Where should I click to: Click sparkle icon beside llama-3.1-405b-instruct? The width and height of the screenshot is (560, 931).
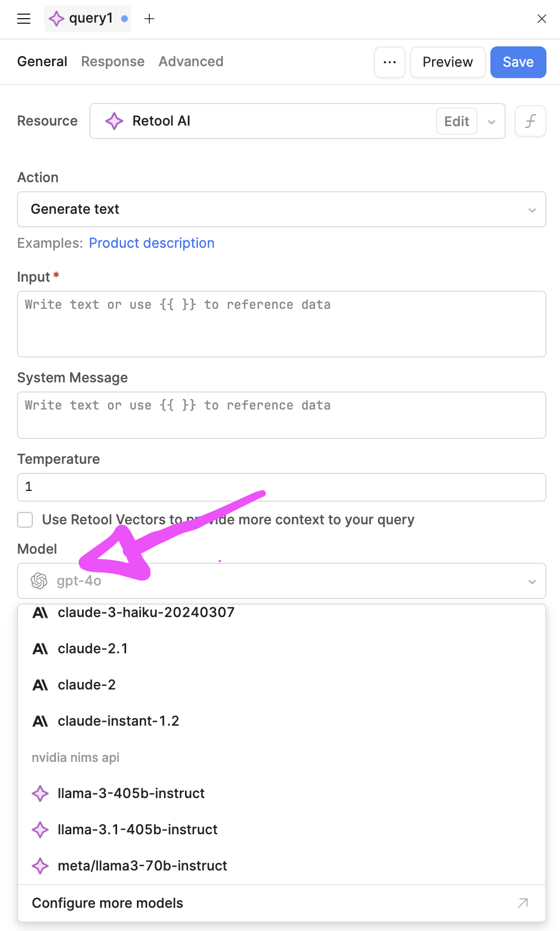point(40,830)
